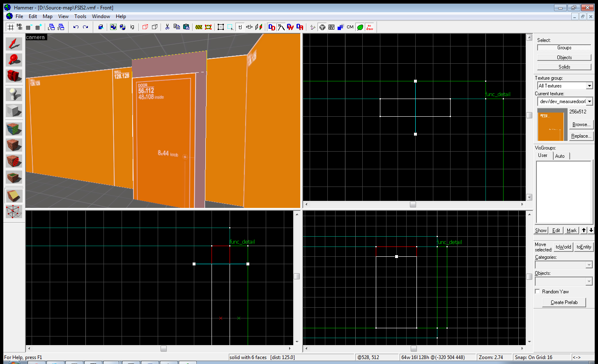The image size is (598, 364).
Task: Select the Block creation tool
Action: [x=14, y=111]
